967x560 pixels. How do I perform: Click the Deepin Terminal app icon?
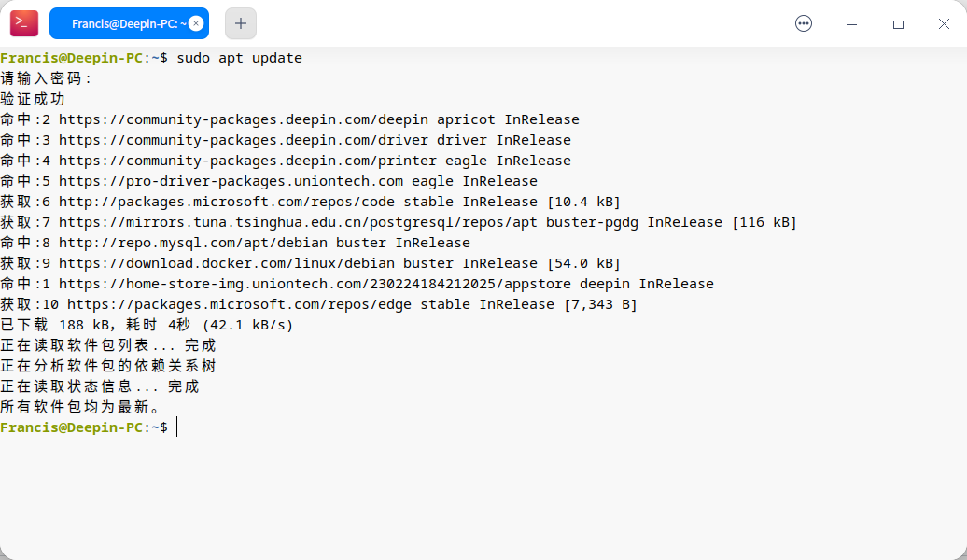pos(24,23)
